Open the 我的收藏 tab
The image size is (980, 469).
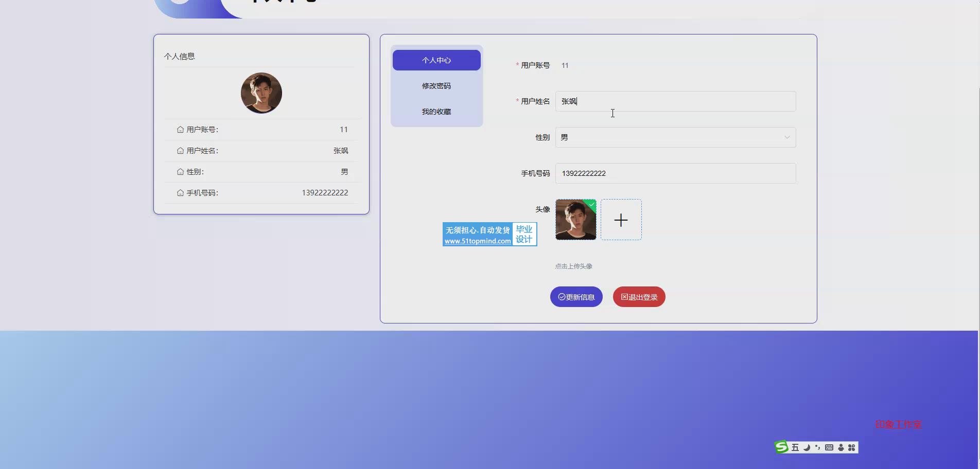point(436,112)
